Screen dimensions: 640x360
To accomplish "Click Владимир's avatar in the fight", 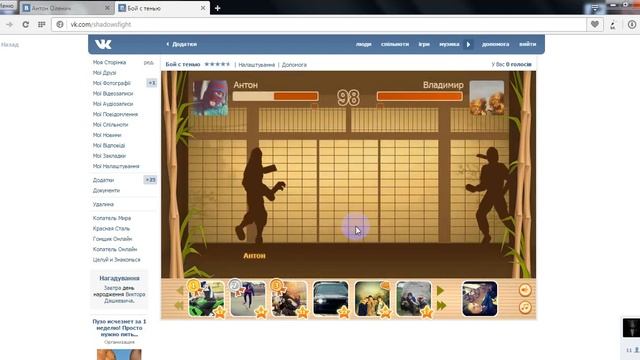I will (x=487, y=98).
